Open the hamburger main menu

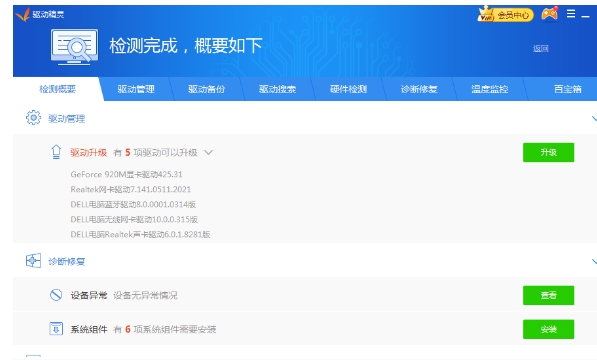(571, 14)
